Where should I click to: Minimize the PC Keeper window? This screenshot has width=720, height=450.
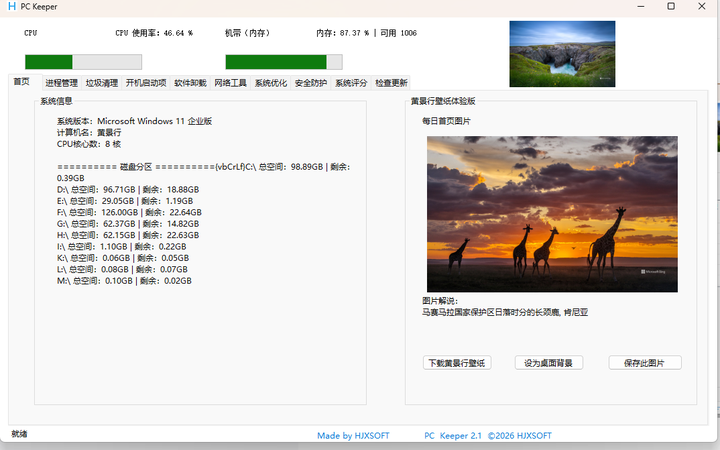coord(641,6)
